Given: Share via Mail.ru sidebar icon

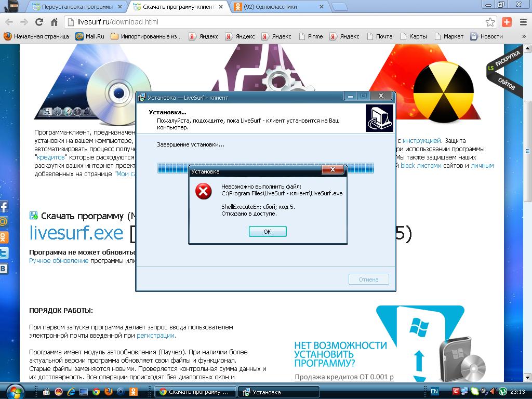Looking at the screenshot, I should coord(4,222).
